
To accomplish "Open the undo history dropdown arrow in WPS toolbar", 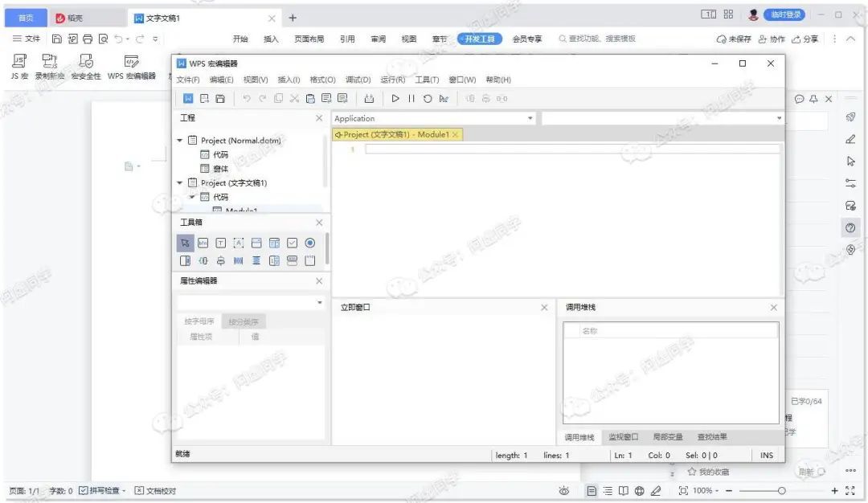I will click(x=128, y=39).
